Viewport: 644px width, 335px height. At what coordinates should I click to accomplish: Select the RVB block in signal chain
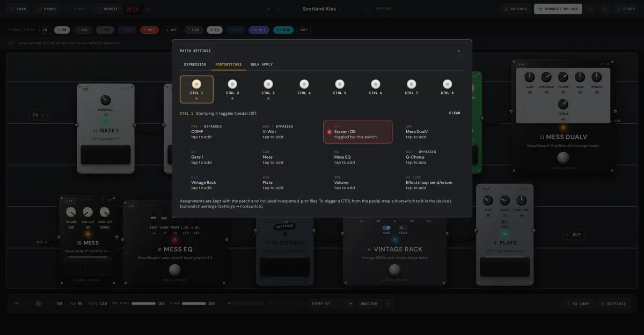[x=283, y=30]
